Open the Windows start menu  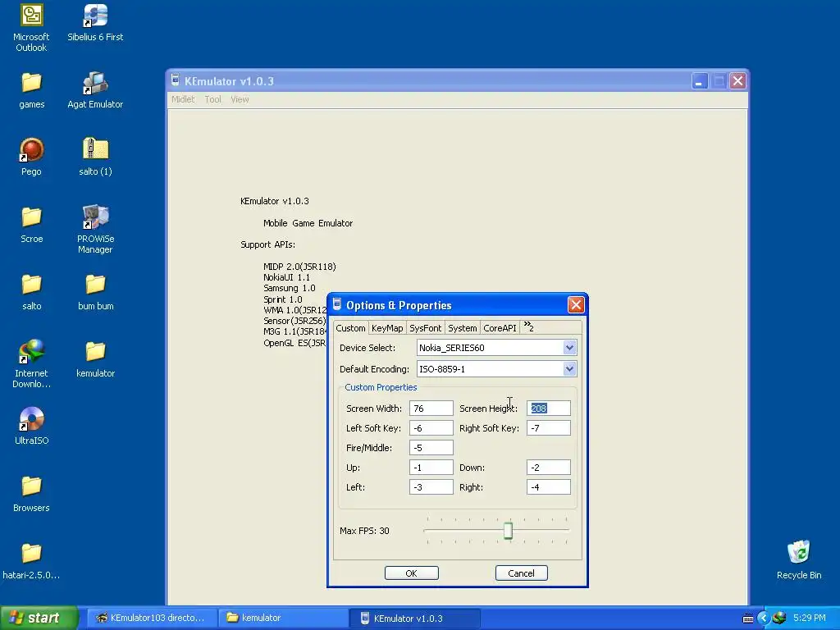[x=39, y=618]
